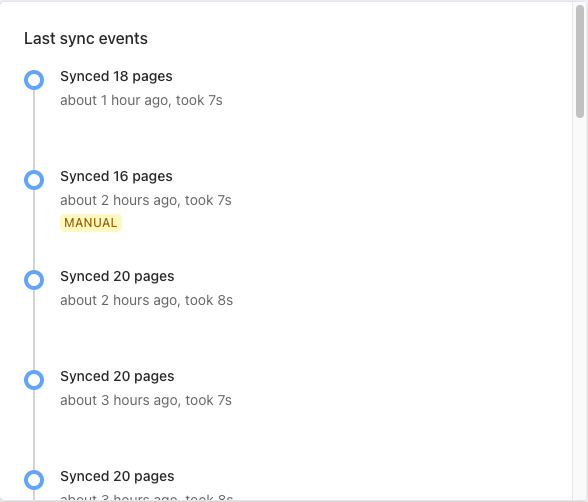
Task: Click 'about 2 hours ago, took 8s' text
Action: click(147, 300)
